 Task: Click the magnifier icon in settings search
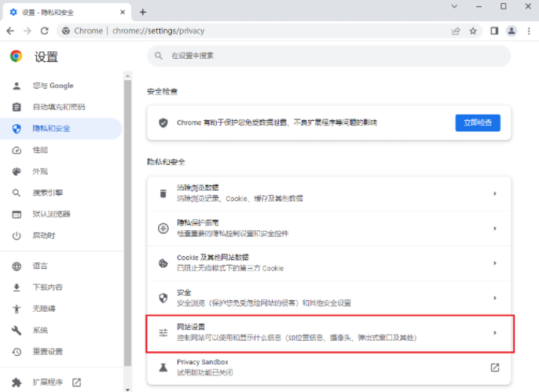(x=159, y=56)
